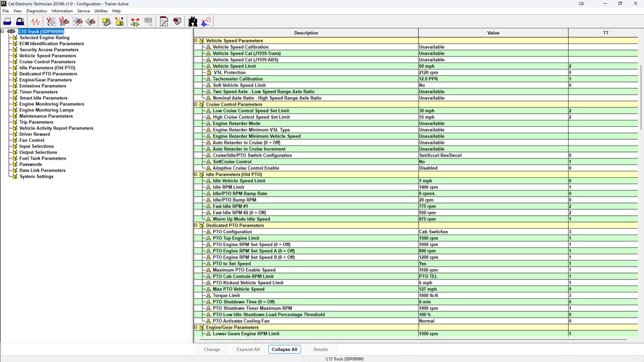Click the 'Cab Switches' PTO Configuration value

click(433, 232)
